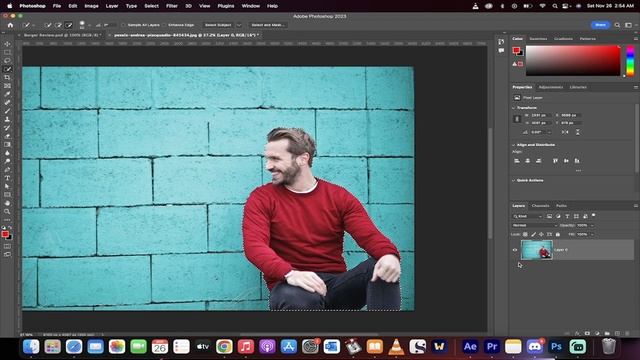Click the Align left edges icon
This screenshot has height=360, width=640.
point(517,161)
